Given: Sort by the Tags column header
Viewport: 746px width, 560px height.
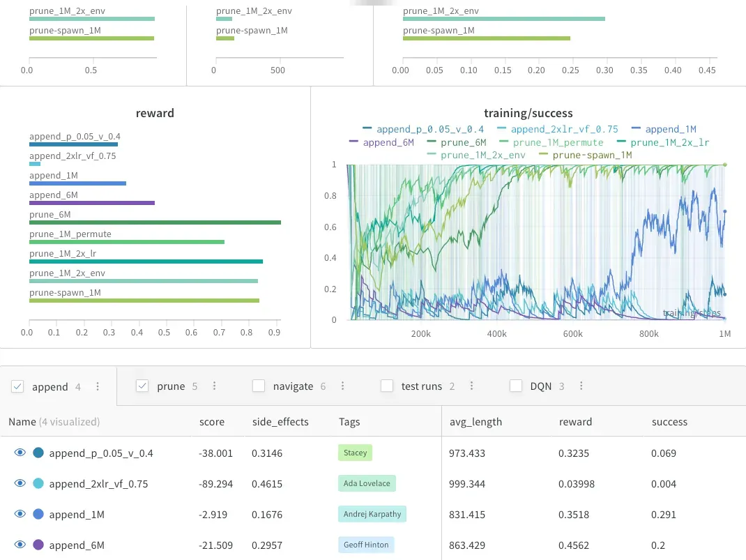Looking at the screenshot, I should [349, 422].
